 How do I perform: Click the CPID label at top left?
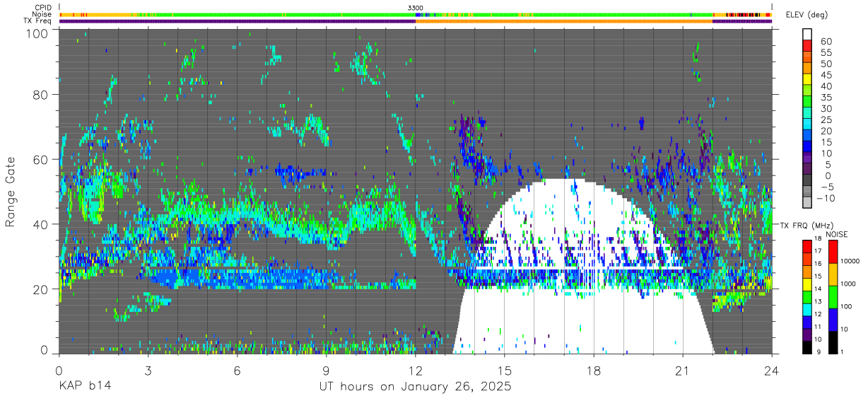pyautogui.click(x=42, y=7)
